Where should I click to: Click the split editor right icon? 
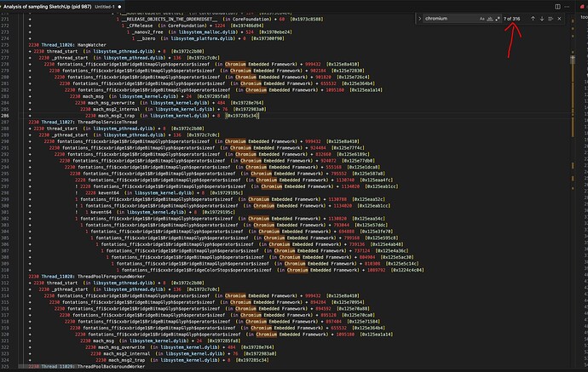click(x=557, y=6)
